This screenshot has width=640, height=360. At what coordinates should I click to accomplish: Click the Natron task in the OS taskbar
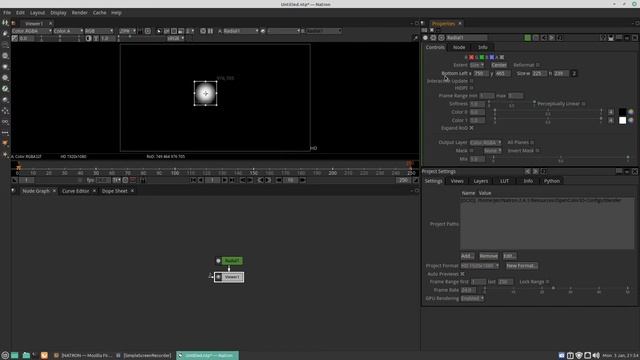[x=207, y=356]
